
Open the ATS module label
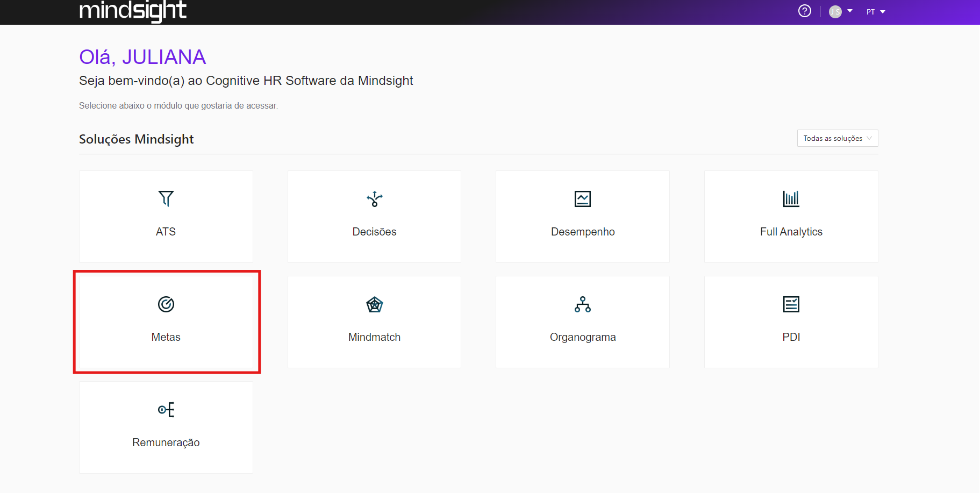166,232
